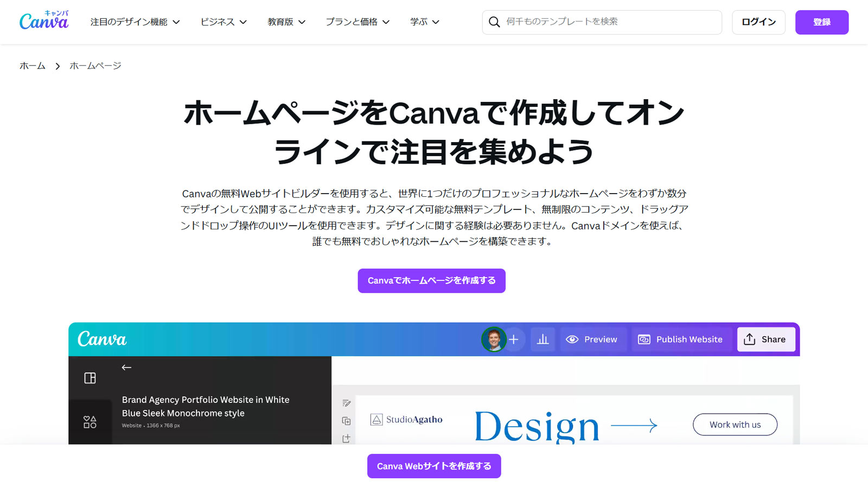Image resolution: width=868 pixels, height=488 pixels.
Task: Expand the 注目のデザイン機能 menu
Action: 135,22
